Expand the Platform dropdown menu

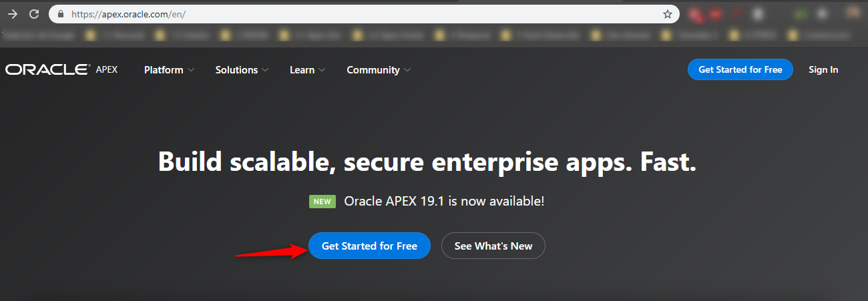click(169, 70)
